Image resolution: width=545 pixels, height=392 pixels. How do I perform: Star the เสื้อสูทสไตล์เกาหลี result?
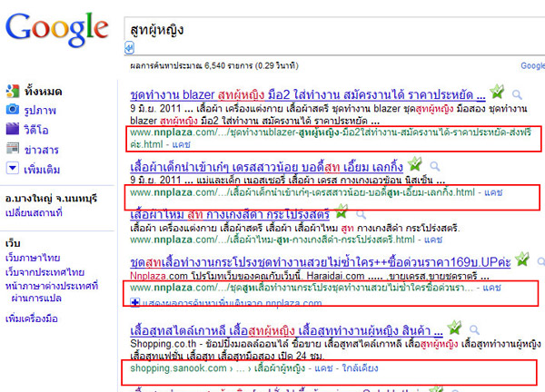(x=455, y=328)
